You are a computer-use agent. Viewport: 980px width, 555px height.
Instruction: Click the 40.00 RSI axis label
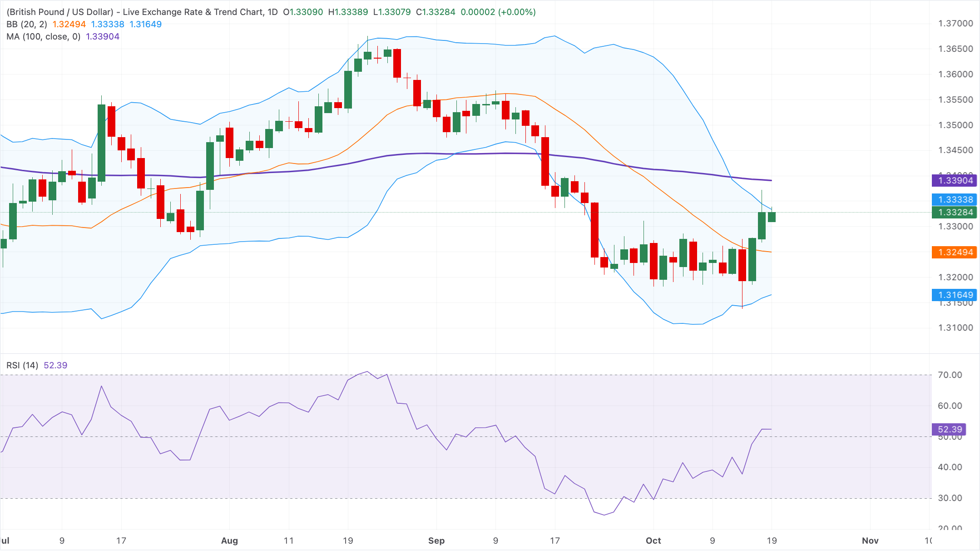(x=950, y=467)
